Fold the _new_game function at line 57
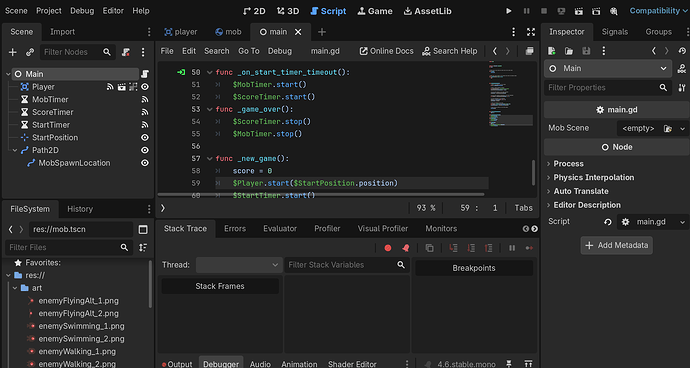The width and height of the screenshot is (690, 368). point(209,158)
